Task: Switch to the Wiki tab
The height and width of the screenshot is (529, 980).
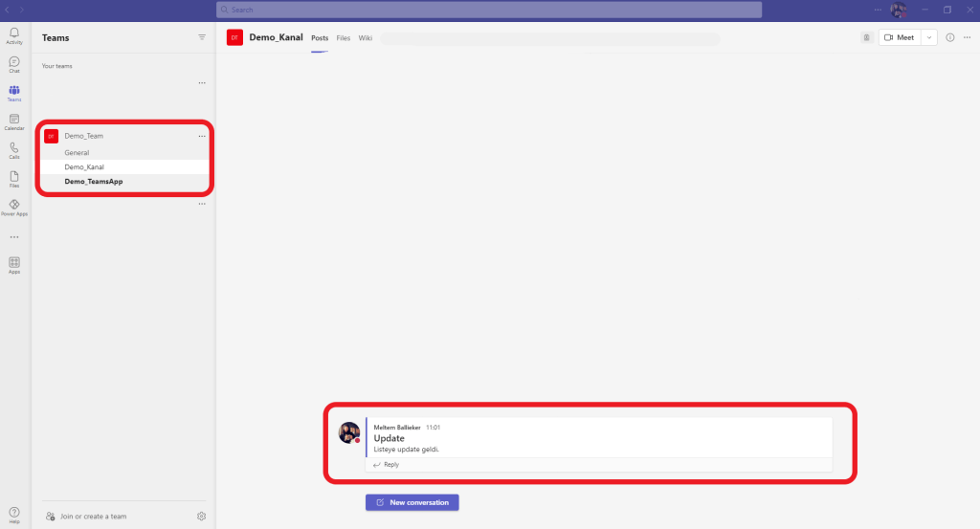Action: [x=366, y=38]
